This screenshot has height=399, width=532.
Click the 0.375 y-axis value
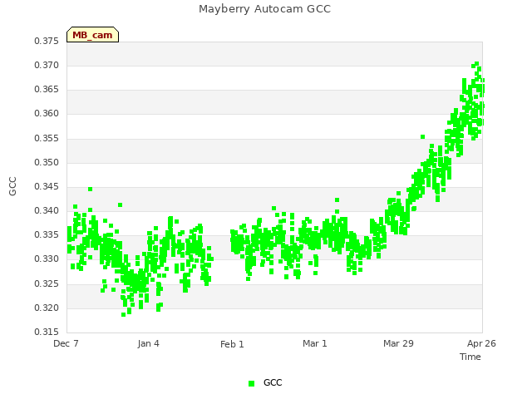tap(47, 41)
